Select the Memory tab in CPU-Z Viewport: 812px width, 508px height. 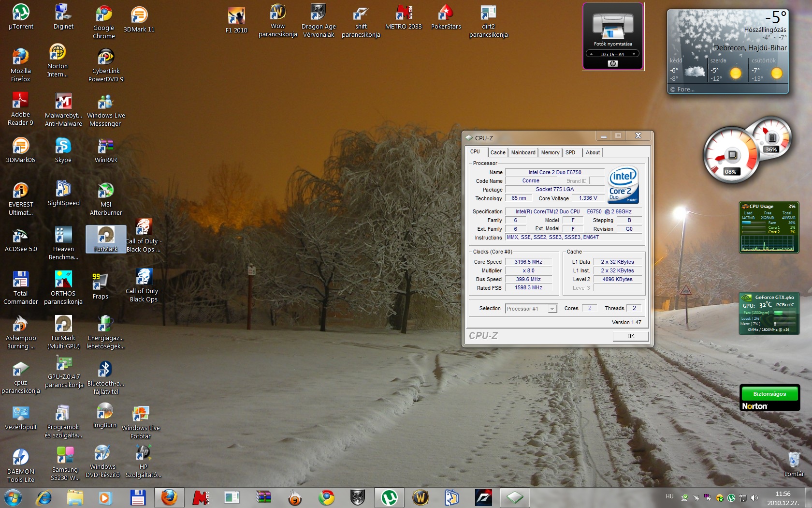click(550, 152)
